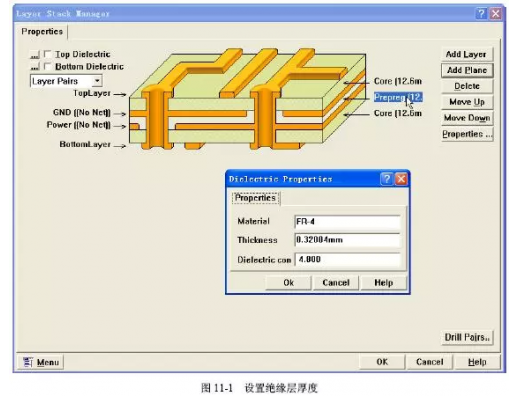Click the Layer Stack Manager help icon
Image resolution: width=513 pixels, height=398 pixels.
point(481,13)
